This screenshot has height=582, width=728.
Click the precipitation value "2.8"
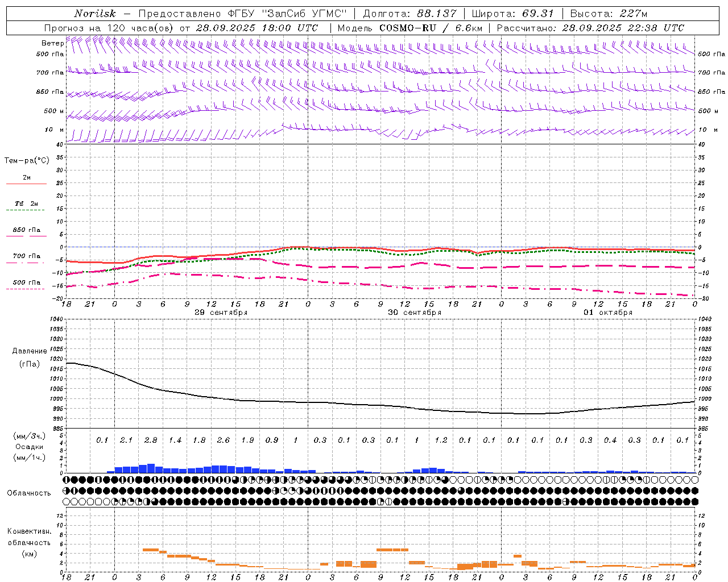point(151,440)
